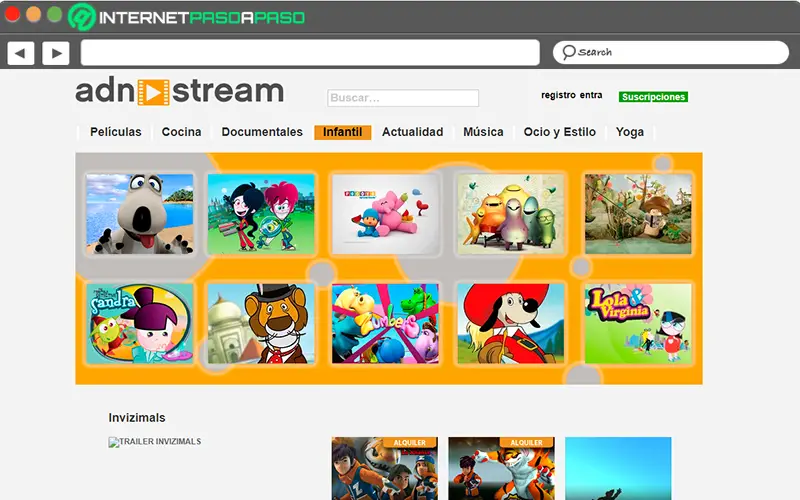Focus the Buscar search field
The height and width of the screenshot is (500, 800).
pos(403,98)
